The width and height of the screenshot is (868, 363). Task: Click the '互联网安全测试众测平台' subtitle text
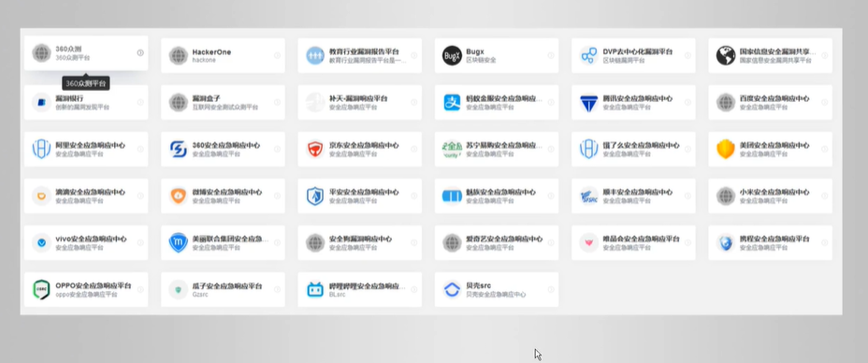coord(225,107)
